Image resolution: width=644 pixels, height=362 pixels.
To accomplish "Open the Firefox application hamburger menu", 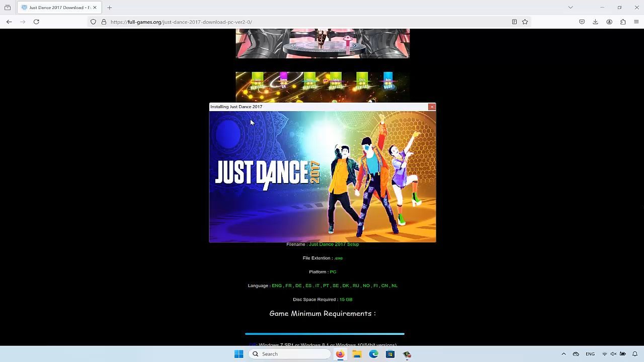I will point(636,22).
